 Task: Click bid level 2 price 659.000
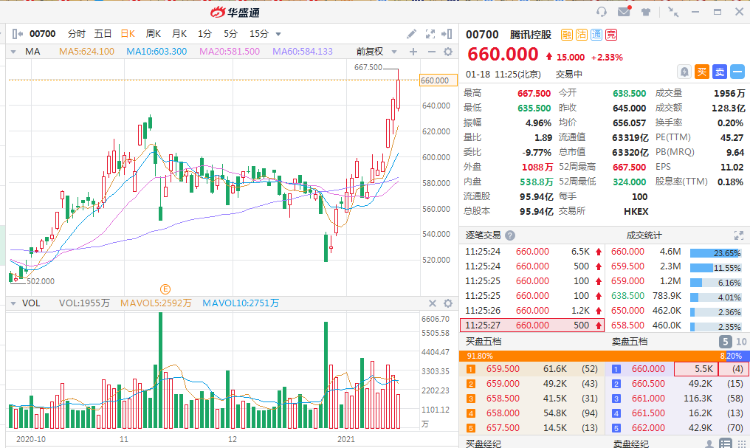click(503, 384)
